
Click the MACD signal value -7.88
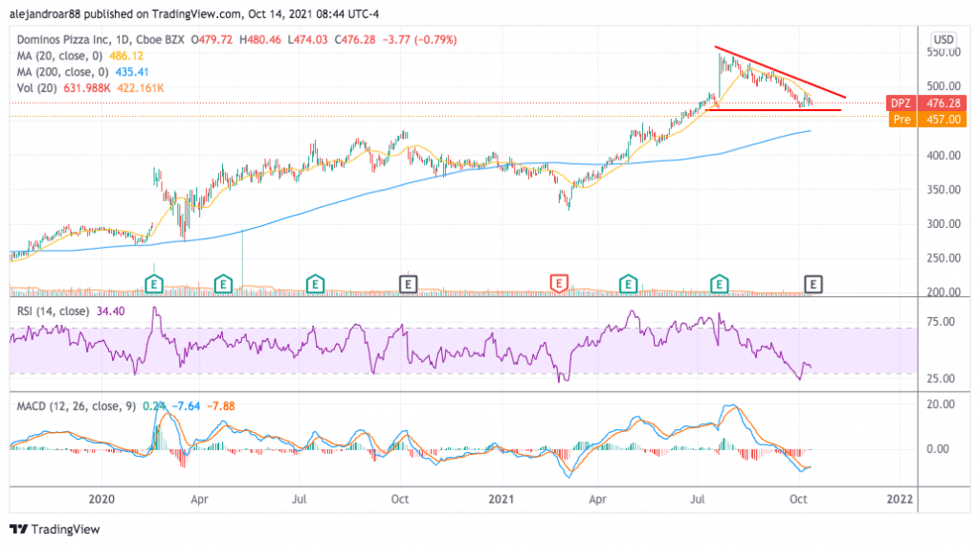[221, 406]
